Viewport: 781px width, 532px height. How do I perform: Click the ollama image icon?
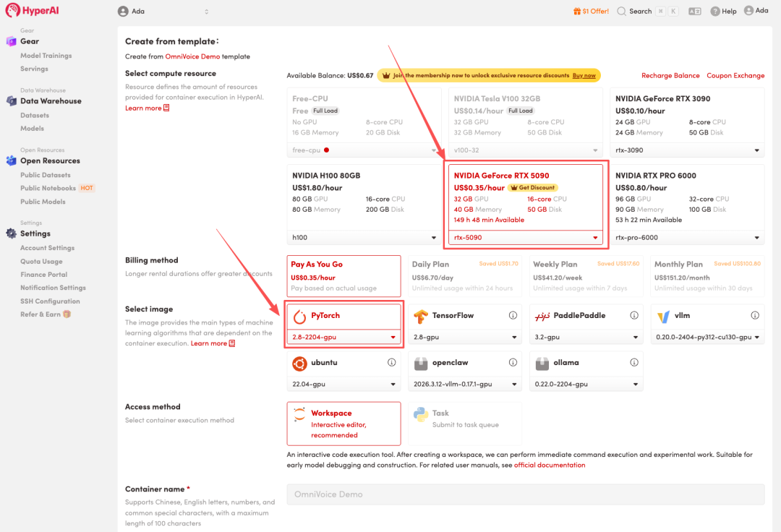click(542, 364)
